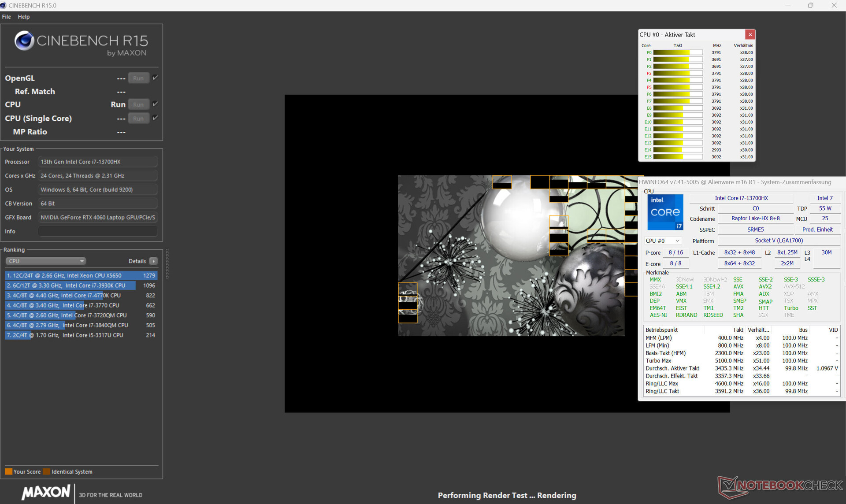Toggle the CPU test checkbox
Viewport: 846px width, 504px height.
tap(155, 104)
